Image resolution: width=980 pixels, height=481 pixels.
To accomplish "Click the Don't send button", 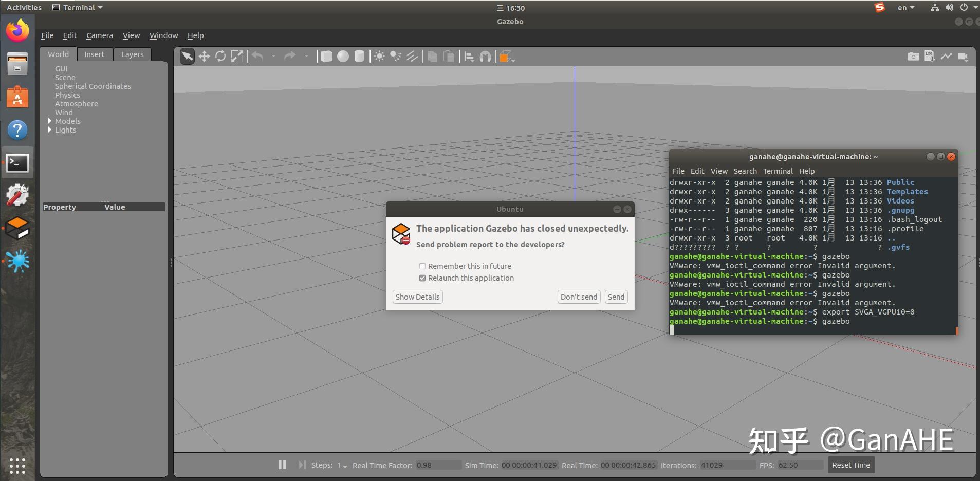I will pos(579,297).
